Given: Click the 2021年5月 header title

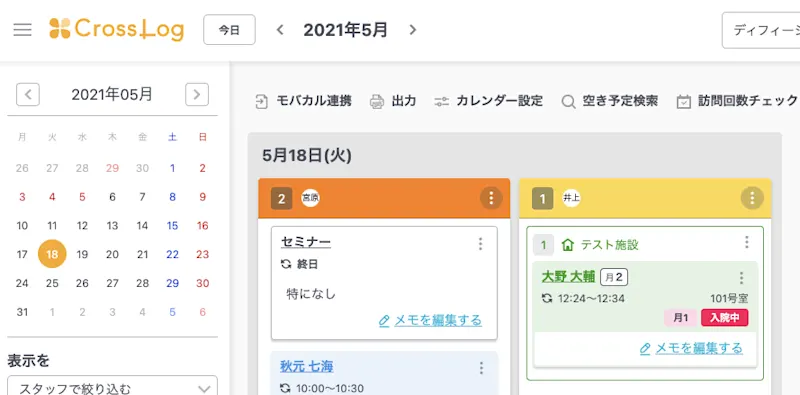Looking at the screenshot, I should (345, 30).
